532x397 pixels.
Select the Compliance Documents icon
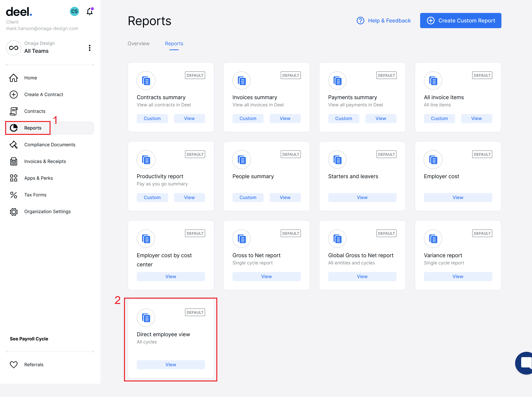coord(14,145)
